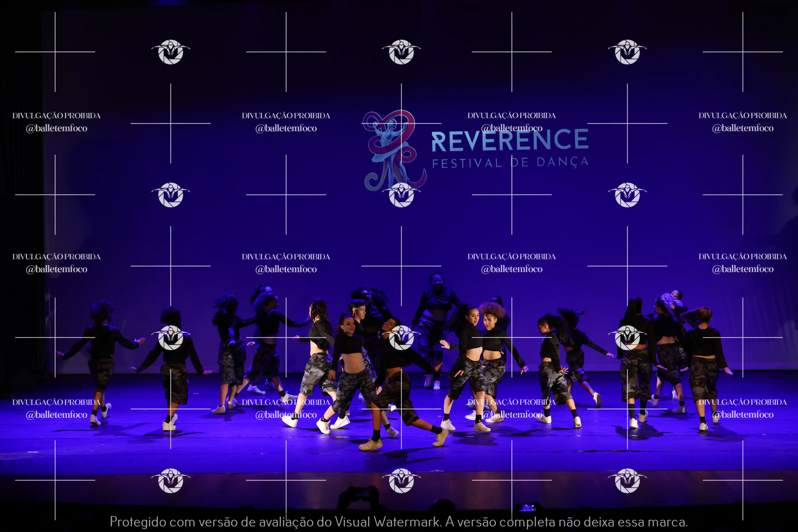Click the camera logo above the raised audience phone
This screenshot has height=532, width=798.
(401, 480)
